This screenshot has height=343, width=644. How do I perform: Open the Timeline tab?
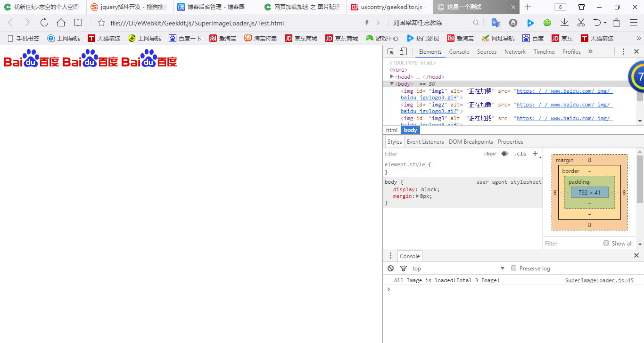click(544, 52)
